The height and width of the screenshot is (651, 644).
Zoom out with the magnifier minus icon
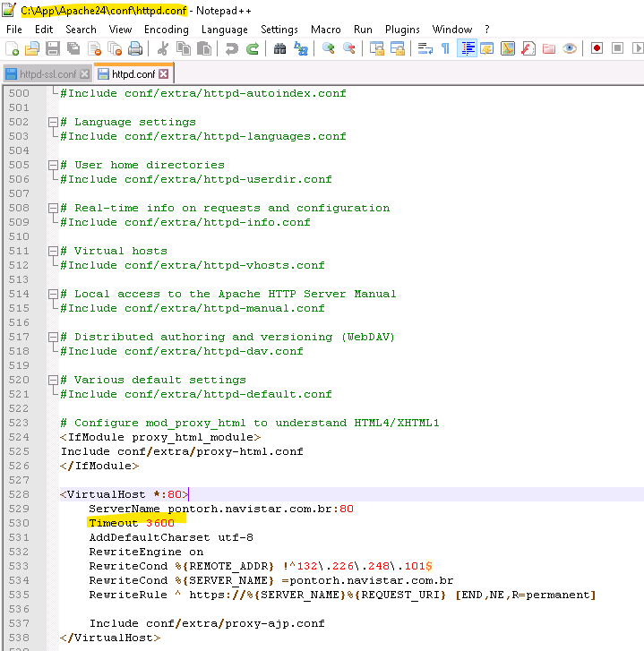pos(349,48)
